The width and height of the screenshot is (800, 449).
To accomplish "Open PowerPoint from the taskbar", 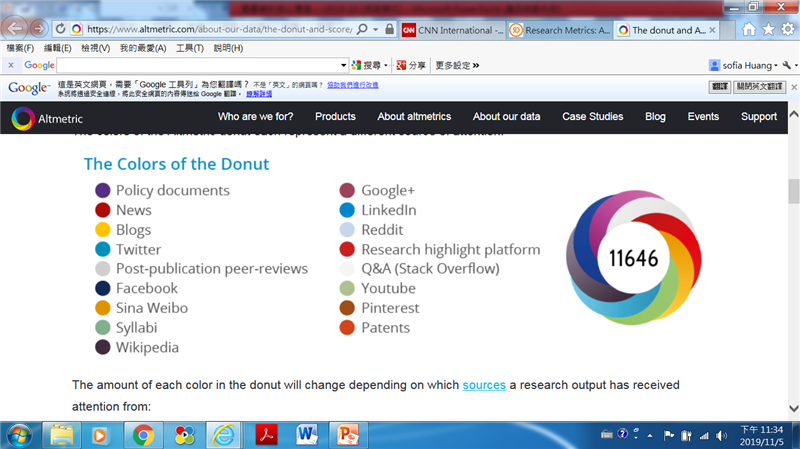I will click(x=348, y=435).
